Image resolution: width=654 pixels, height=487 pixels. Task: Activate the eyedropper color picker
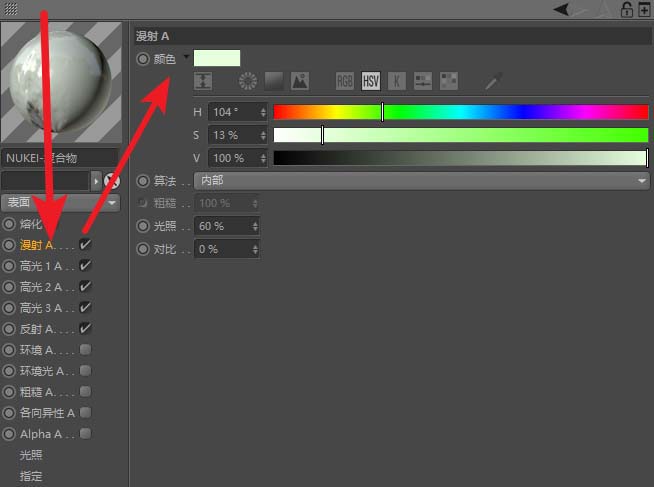[x=494, y=81]
